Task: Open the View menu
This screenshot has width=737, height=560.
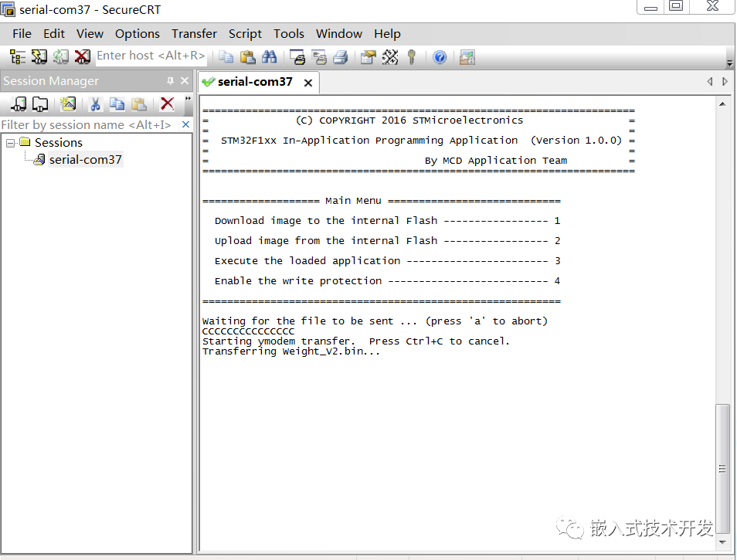Action: (90, 34)
